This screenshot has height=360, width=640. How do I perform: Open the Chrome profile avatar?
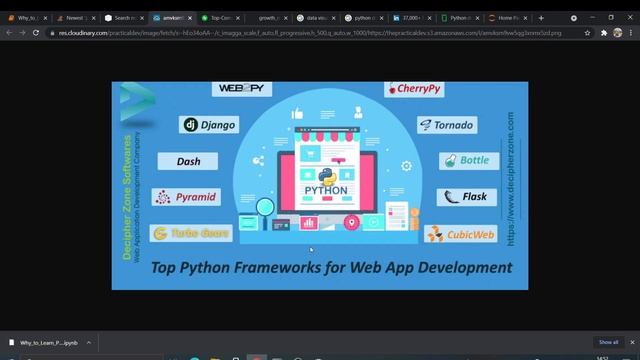tap(618, 33)
